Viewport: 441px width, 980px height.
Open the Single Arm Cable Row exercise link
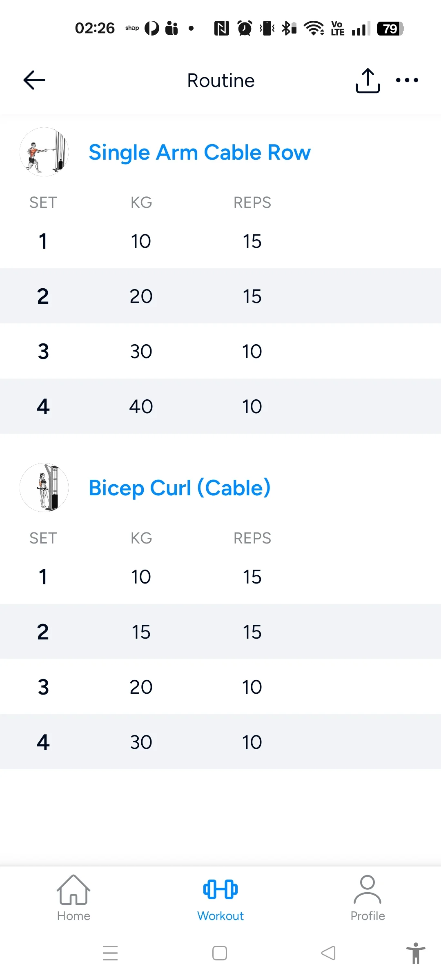coord(200,152)
